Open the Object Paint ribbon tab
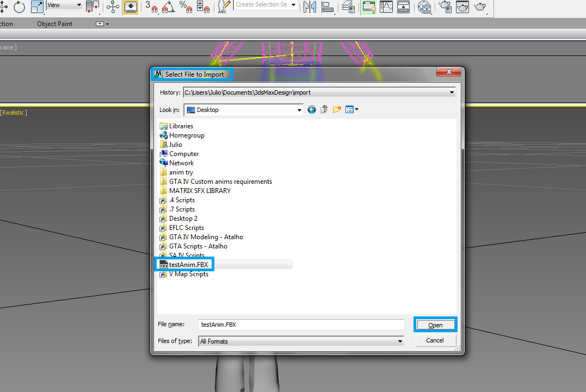This screenshot has height=392, width=586. (54, 24)
